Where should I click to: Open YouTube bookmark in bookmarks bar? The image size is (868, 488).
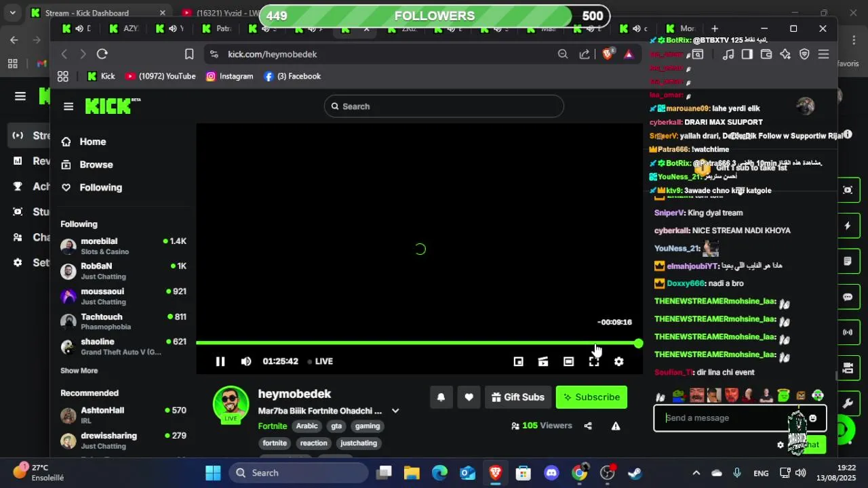pos(161,77)
